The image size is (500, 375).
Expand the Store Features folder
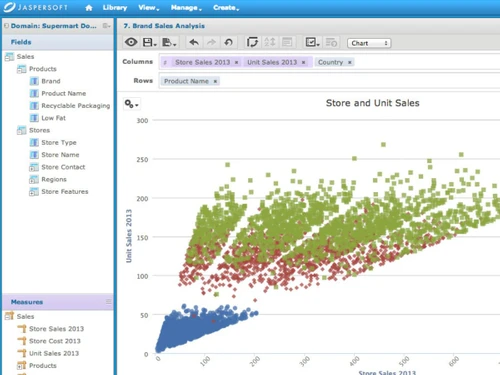point(34,192)
